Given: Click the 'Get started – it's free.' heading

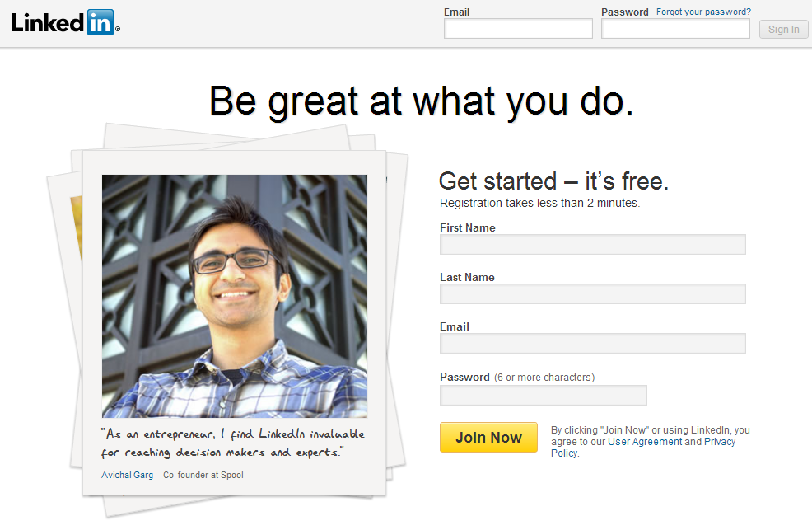Looking at the screenshot, I should [x=553, y=181].
